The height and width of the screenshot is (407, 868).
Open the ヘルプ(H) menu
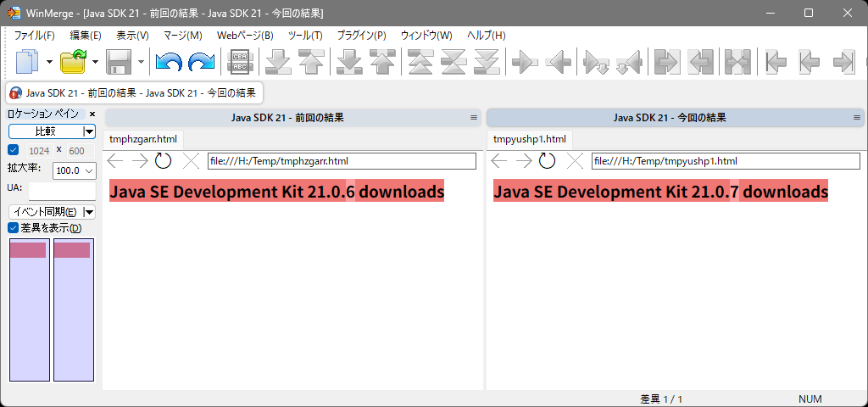[486, 36]
